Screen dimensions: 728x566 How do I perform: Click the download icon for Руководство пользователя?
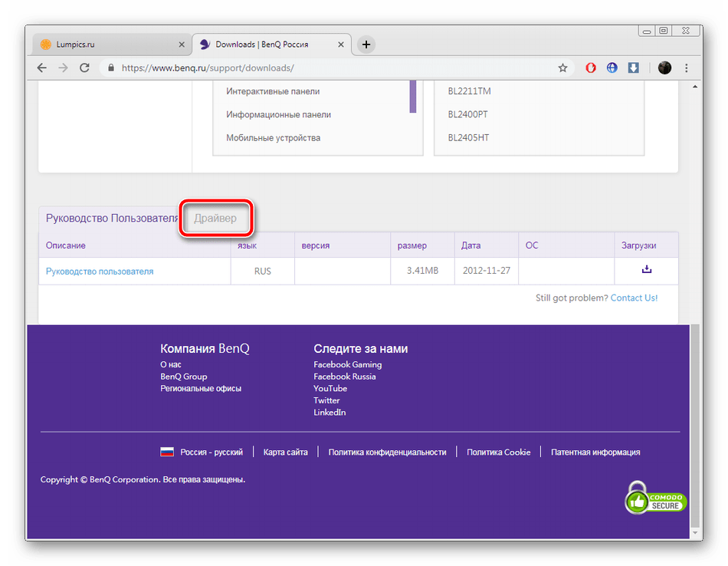click(x=646, y=270)
